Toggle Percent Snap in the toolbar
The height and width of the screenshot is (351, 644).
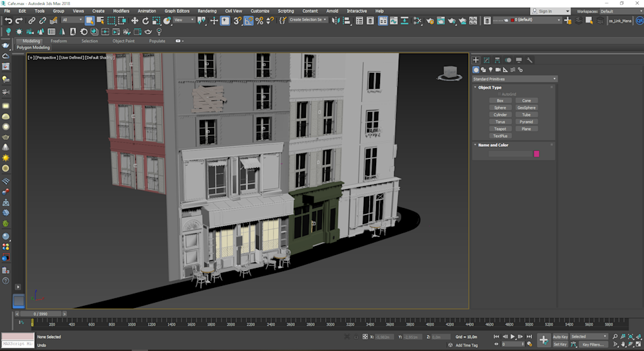(260, 21)
